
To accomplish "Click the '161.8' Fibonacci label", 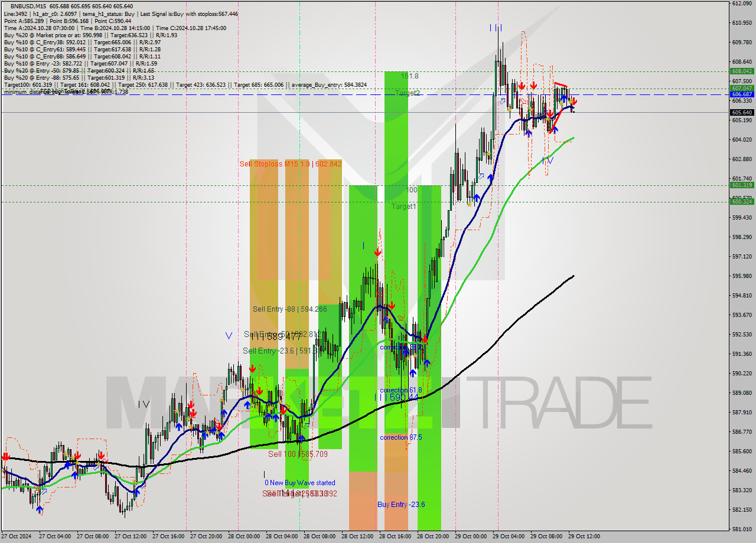I will pyautogui.click(x=409, y=76).
